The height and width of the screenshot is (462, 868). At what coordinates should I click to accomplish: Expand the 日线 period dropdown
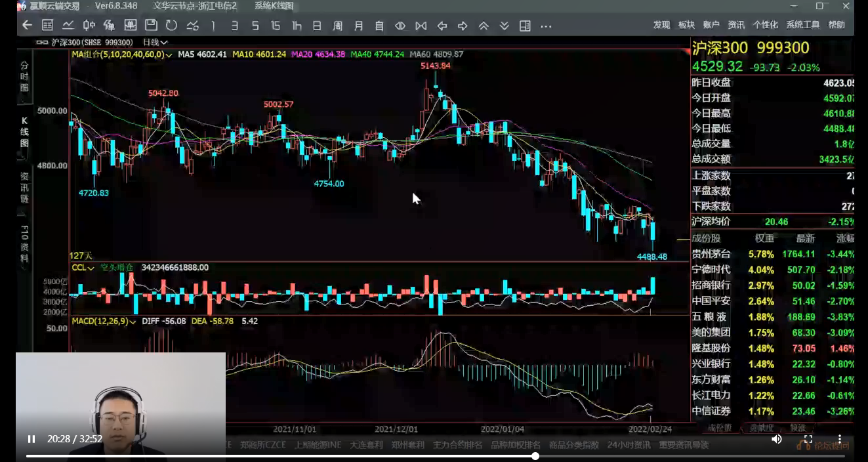pos(155,42)
